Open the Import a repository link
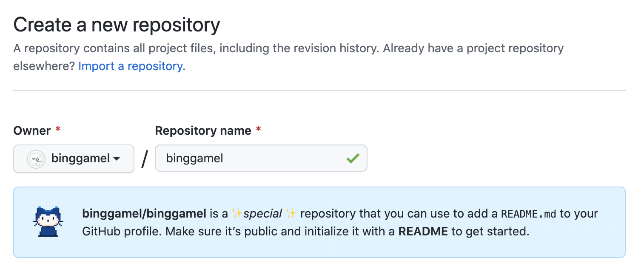 pyautogui.click(x=132, y=66)
